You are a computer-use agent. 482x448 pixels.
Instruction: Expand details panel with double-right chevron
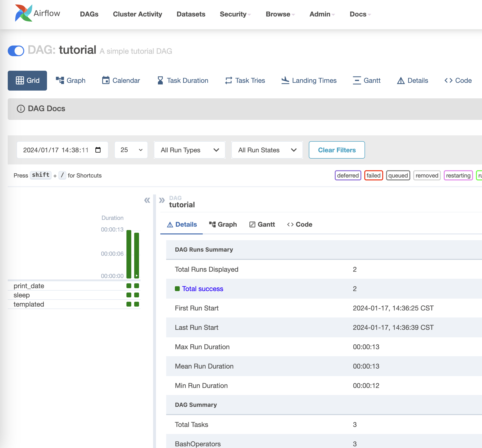[x=162, y=200]
